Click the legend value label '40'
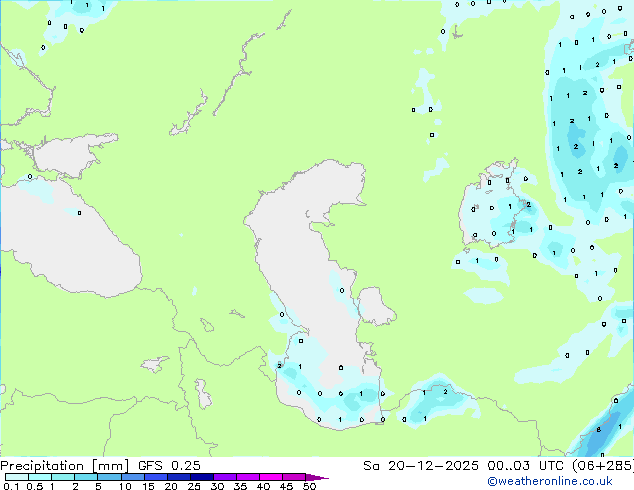The image size is (634, 490). tap(263, 486)
